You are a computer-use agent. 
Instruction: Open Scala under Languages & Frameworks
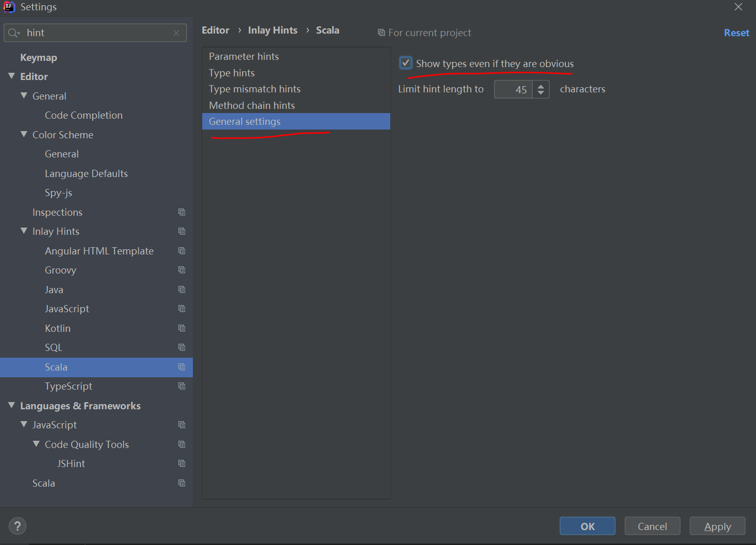tap(44, 483)
